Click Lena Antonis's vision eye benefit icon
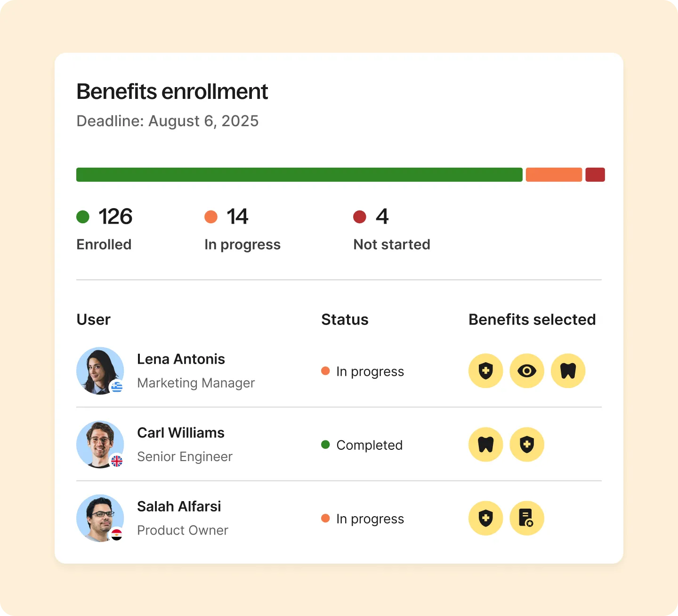 coord(527,371)
